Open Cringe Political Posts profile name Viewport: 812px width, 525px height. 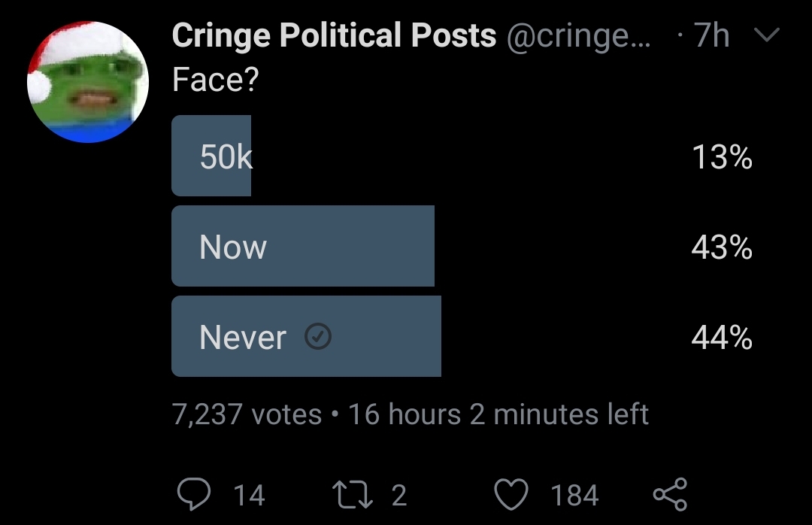(x=334, y=35)
